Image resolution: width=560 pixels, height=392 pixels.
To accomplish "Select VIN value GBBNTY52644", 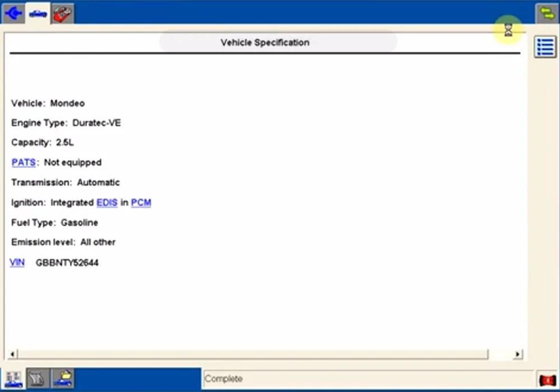I will click(67, 263).
